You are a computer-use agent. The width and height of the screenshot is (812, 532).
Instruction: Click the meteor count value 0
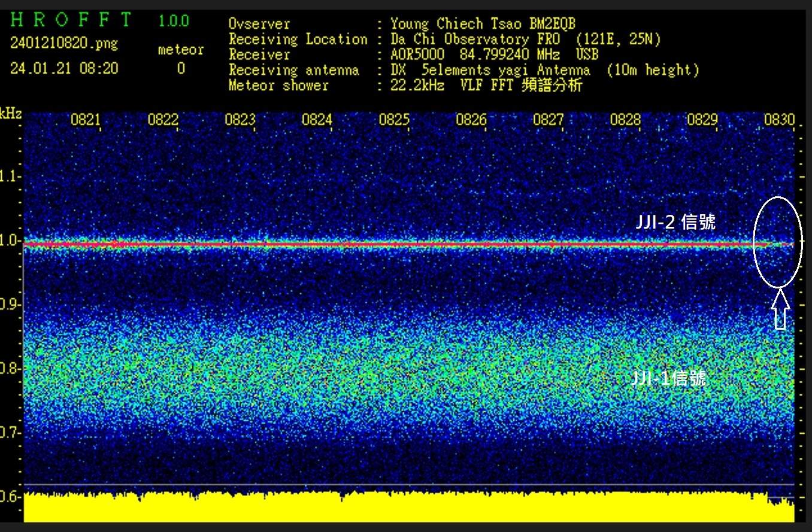click(181, 69)
